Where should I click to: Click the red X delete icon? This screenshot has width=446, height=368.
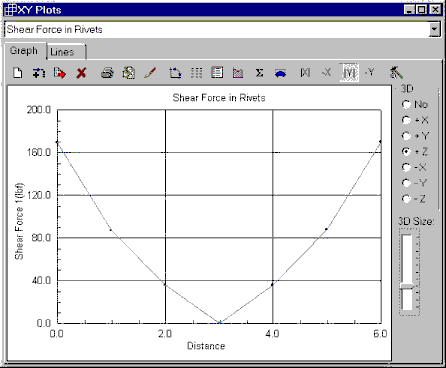coord(81,73)
